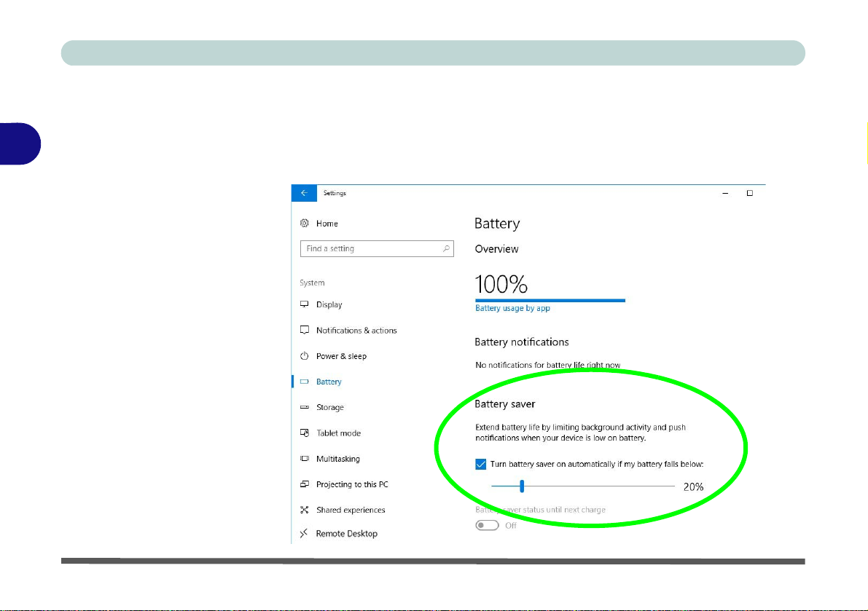Viewport: 868px width, 611px height.
Task: Open Home via the gear icon
Action: click(305, 224)
